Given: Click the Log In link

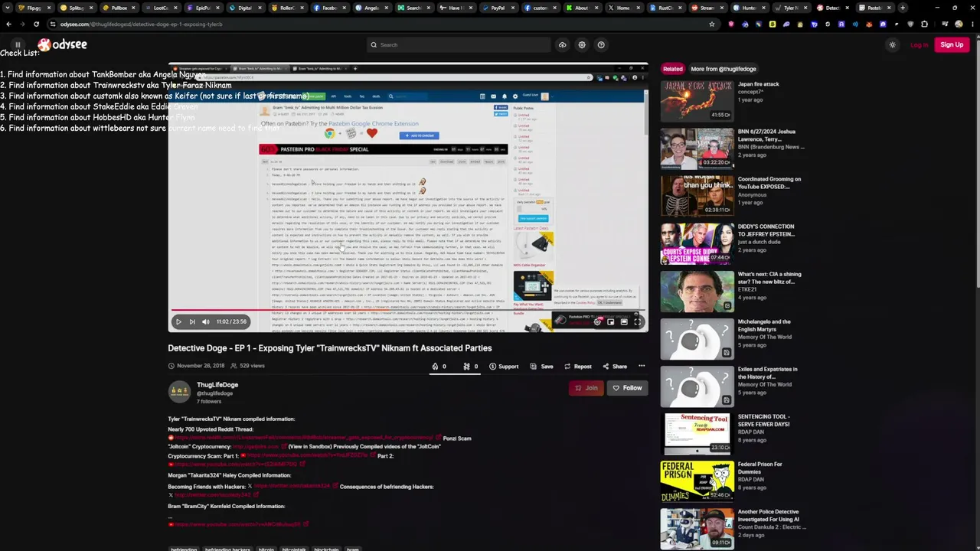Looking at the screenshot, I should pos(919,45).
